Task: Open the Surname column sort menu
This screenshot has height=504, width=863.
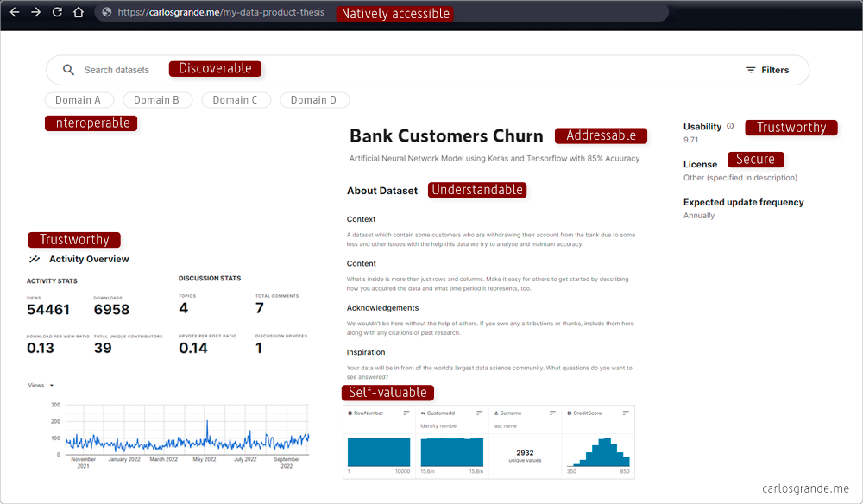Action: pyautogui.click(x=551, y=413)
